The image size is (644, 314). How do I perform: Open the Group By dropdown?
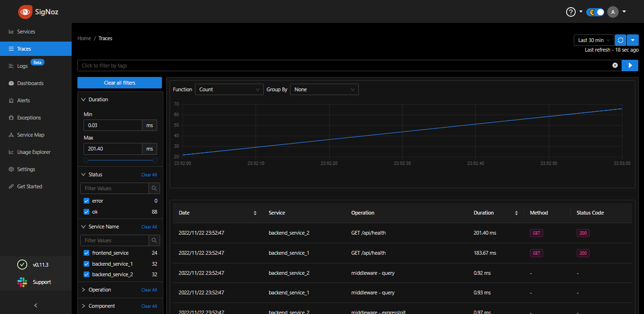pos(324,89)
